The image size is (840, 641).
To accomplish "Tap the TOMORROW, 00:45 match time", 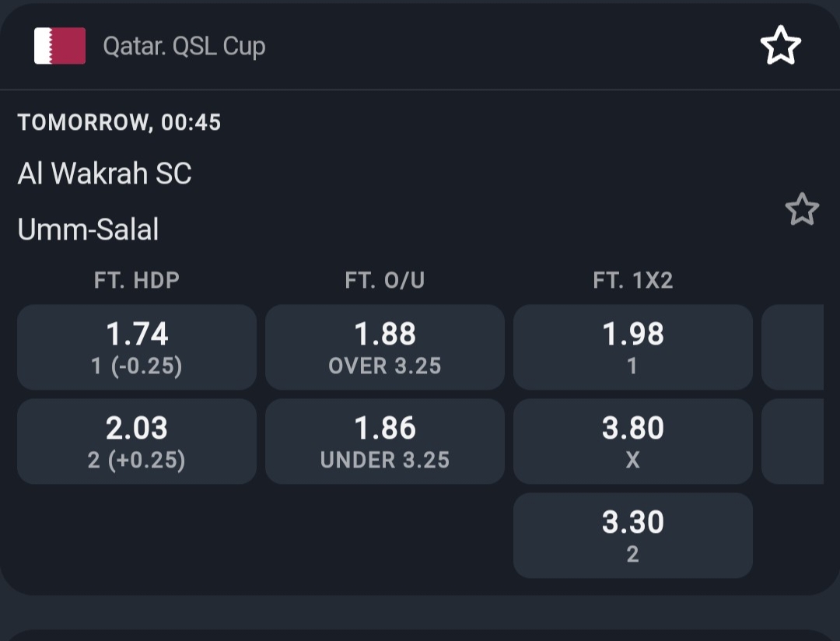I will 119,122.
